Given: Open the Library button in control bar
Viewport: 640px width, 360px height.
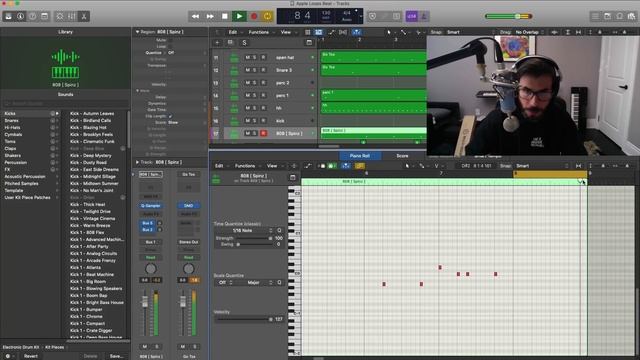Looking at the screenshot, I should tap(8, 16).
